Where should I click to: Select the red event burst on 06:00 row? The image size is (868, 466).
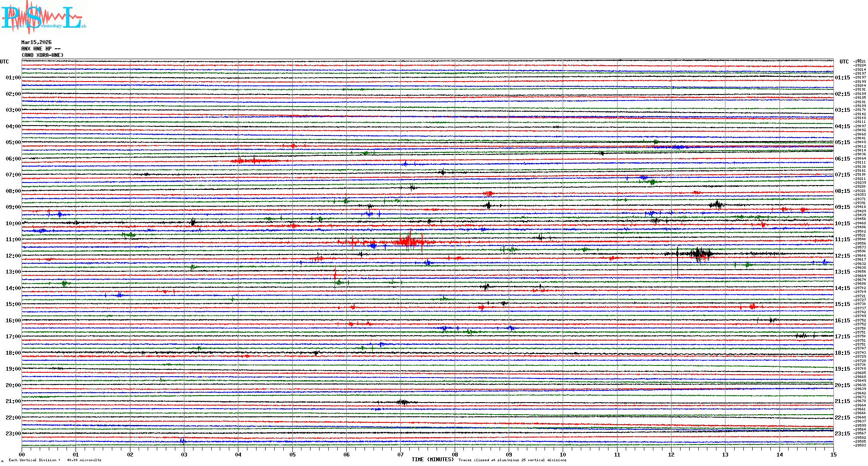click(254, 161)
